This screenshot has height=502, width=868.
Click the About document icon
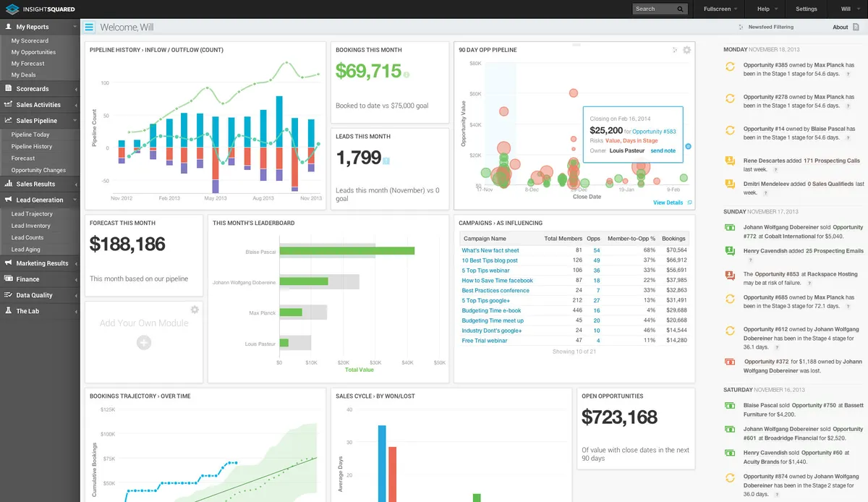tap(856, 27)
